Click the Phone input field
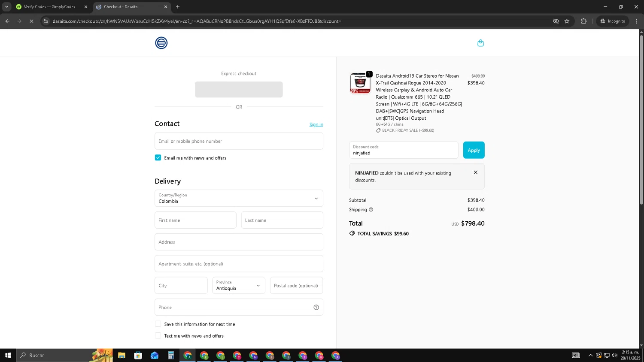Image resolution: width=644 pixels, height=362 pixels. tap(239, 307)
